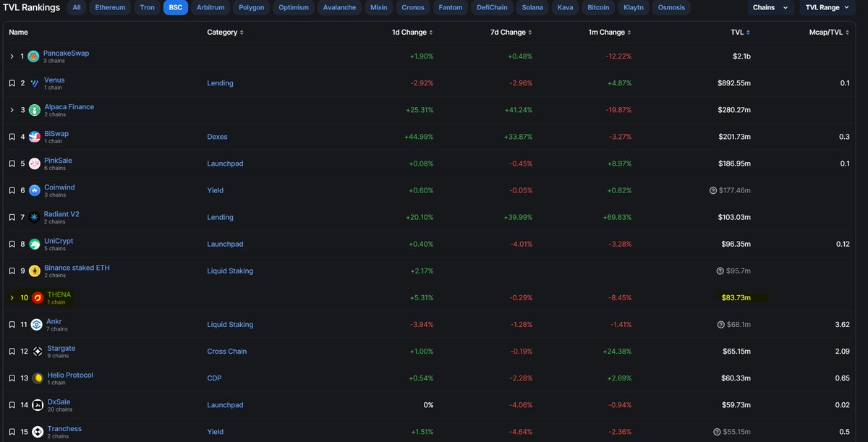Click the PinkSale logo icon
The image size is (868, 442).
pyautogui.click(x=35, y=163)
